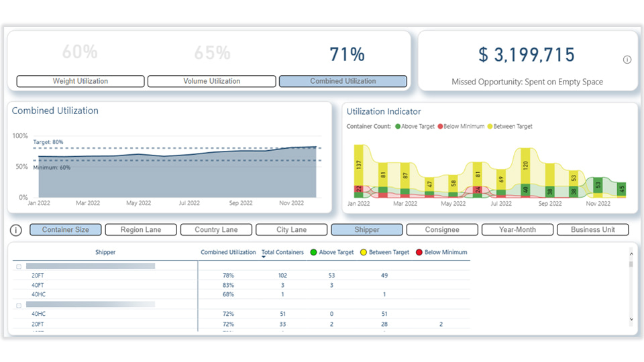Viewport: 644px width, 362px height.
Task: Switch to Volume Utilization view
Action: 211,81
